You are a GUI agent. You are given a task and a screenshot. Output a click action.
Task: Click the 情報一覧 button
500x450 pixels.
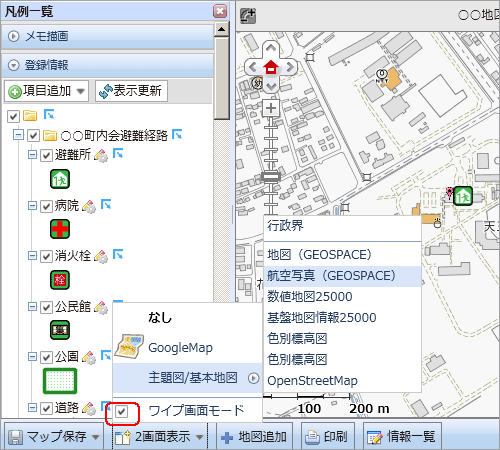[x=402, y=436]
